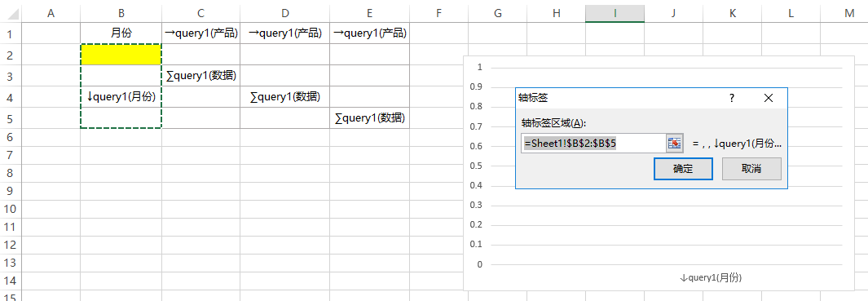This screenshot has height=301, width=868.
Task: Select column I header
Action: click(615, 13)
